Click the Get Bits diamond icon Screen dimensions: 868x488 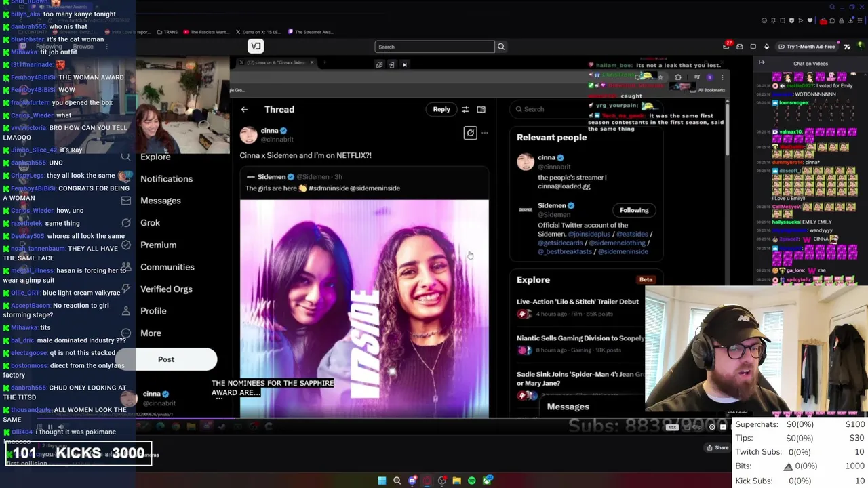(766, 47)
